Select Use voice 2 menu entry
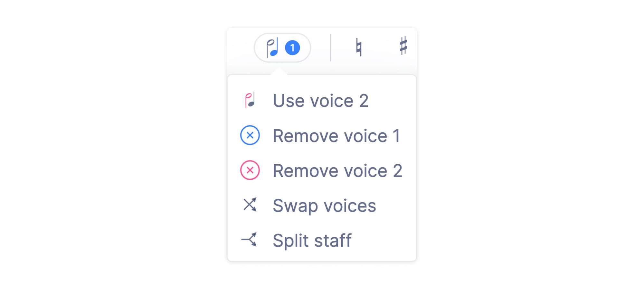 322,100
